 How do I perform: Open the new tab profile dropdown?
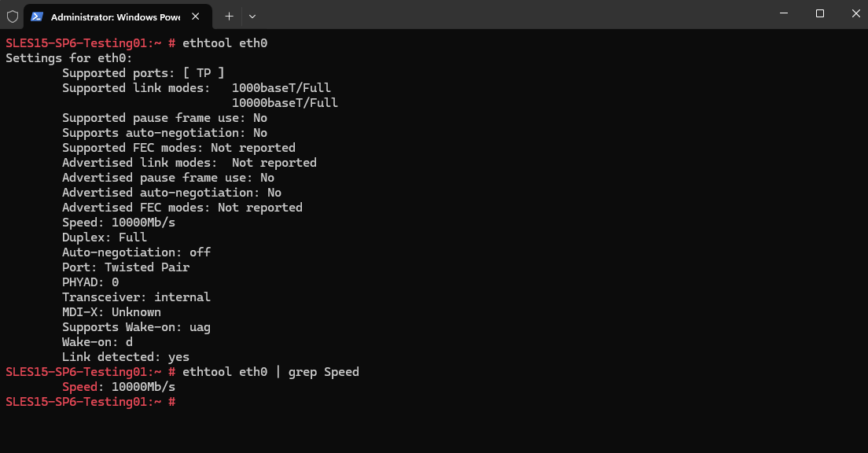click(252, 16)
